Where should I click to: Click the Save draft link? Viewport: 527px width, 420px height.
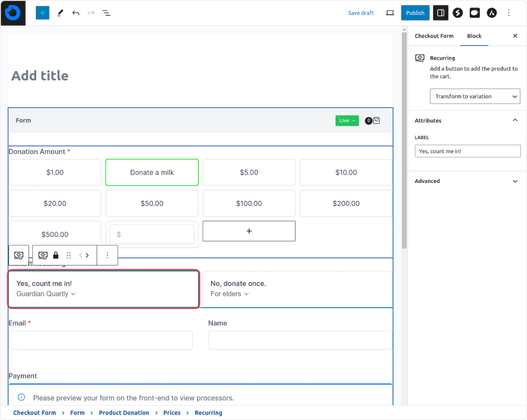pyautogui.click(x=361, y=13)
